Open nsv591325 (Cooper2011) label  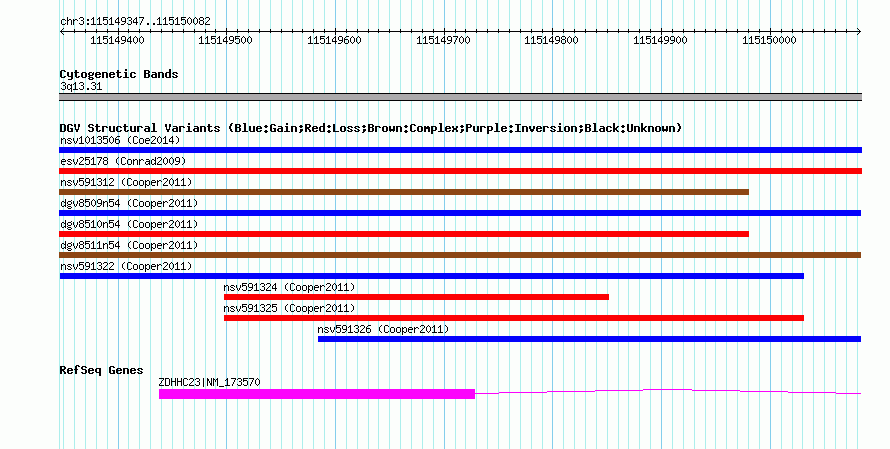click(x=289, y=308)
